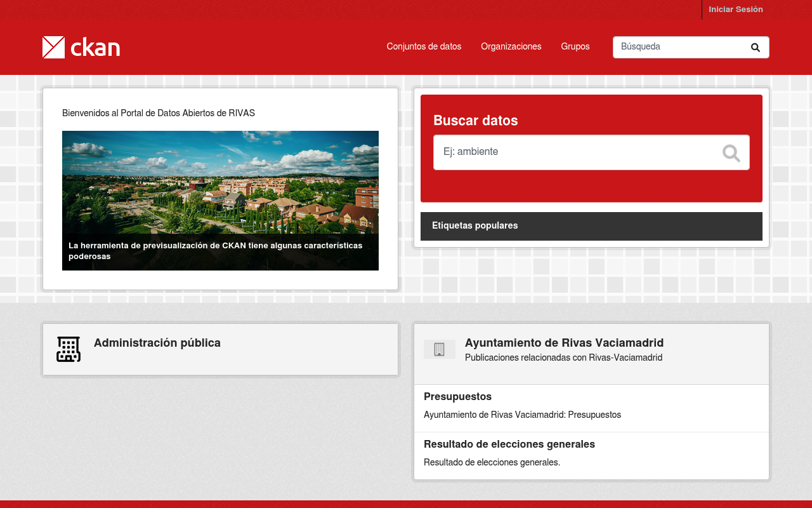Screen dimensions: 812x508
Task: Click the CKAN logo in the header
Action: 81,47
